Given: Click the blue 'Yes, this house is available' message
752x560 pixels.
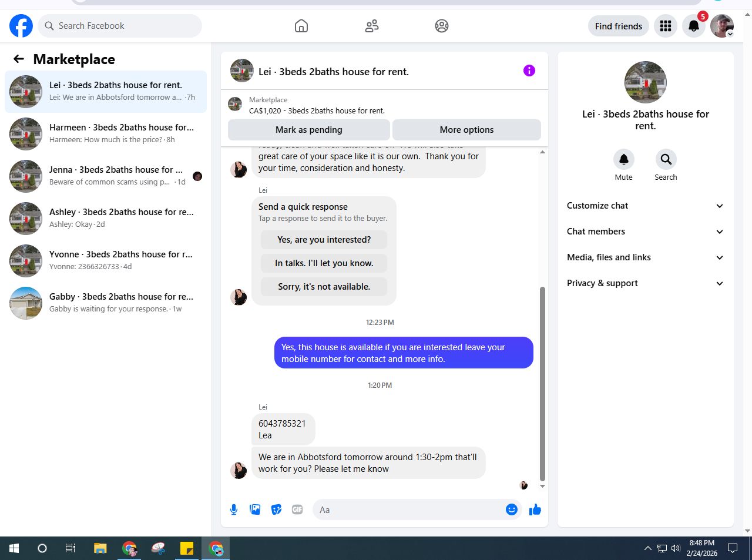Looking at the screenshot, I should (x=404, y=353).
